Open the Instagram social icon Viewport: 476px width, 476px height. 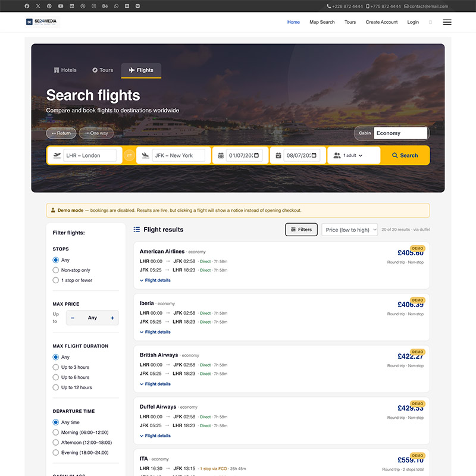click(x=94, y=6)
